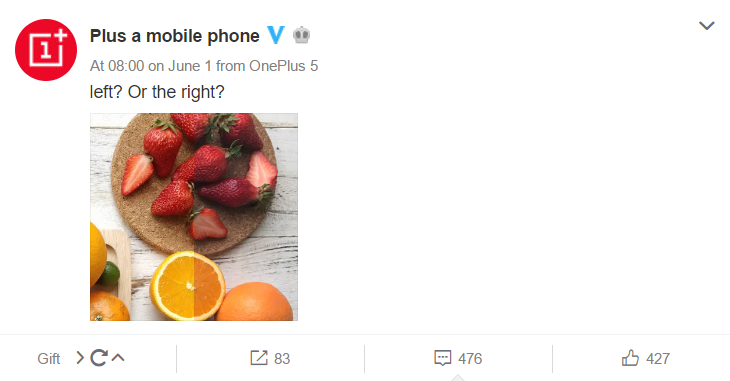Collapse using the upward caret icon
This screenshot has width=730, height=381.
118,358
